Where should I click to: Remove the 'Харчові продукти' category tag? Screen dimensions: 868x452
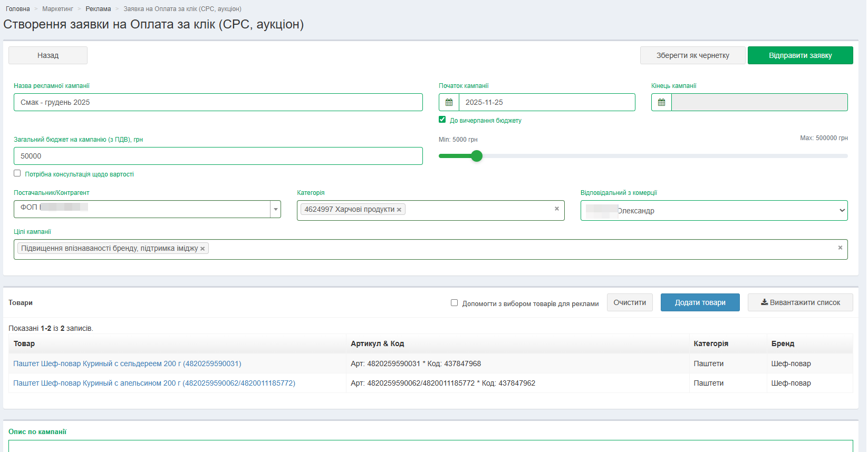[x=399, y=210]
